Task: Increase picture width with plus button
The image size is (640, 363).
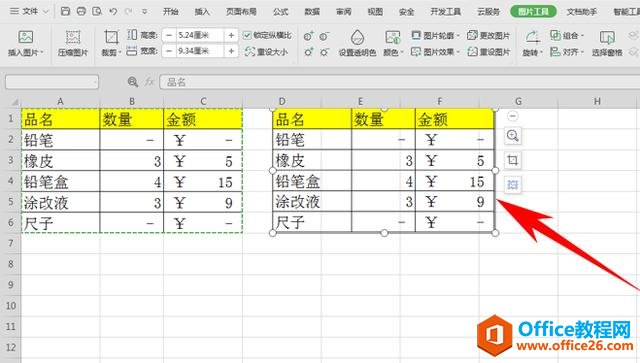Action: coord(231,51)
